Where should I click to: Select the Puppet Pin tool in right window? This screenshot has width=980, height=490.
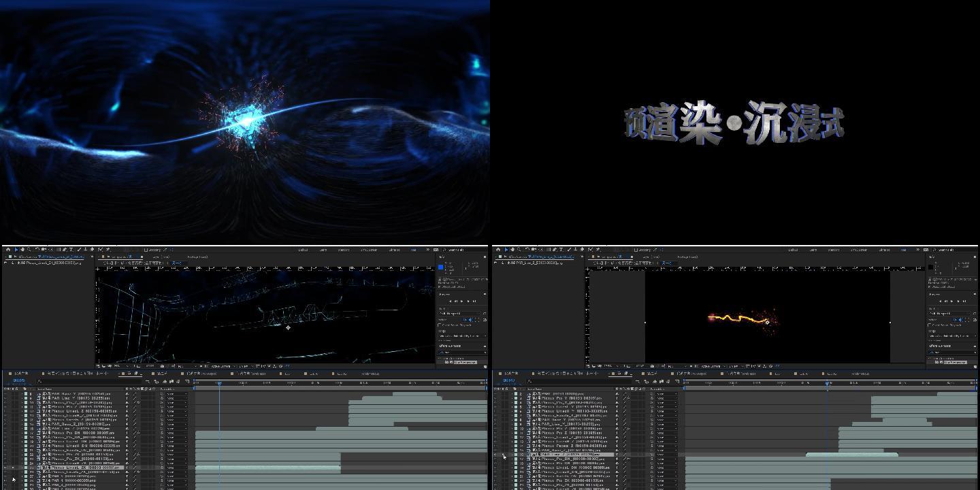(598, 250)
